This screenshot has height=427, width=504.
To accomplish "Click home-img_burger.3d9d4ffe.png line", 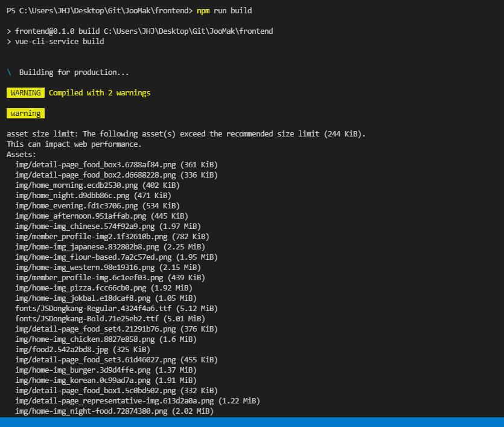I will click(106, 370).
